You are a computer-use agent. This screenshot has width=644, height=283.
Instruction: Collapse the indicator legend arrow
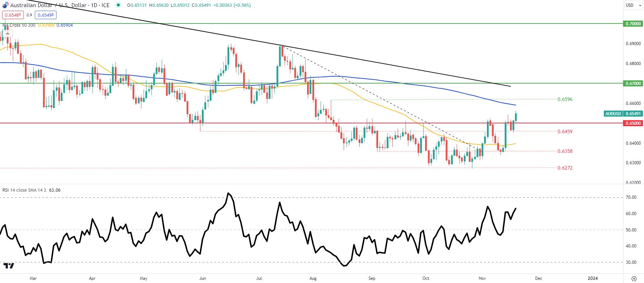7,33
